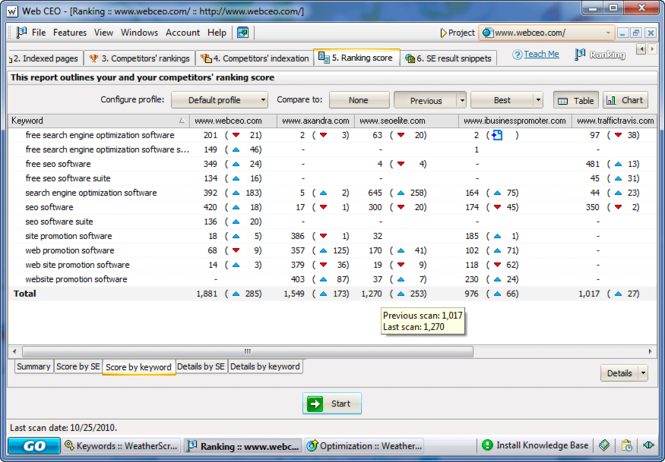Image resolution: width=665 pixels, height=462 pixels.
Task: Click the Chart bar graph icon
Action: (611, 100)
